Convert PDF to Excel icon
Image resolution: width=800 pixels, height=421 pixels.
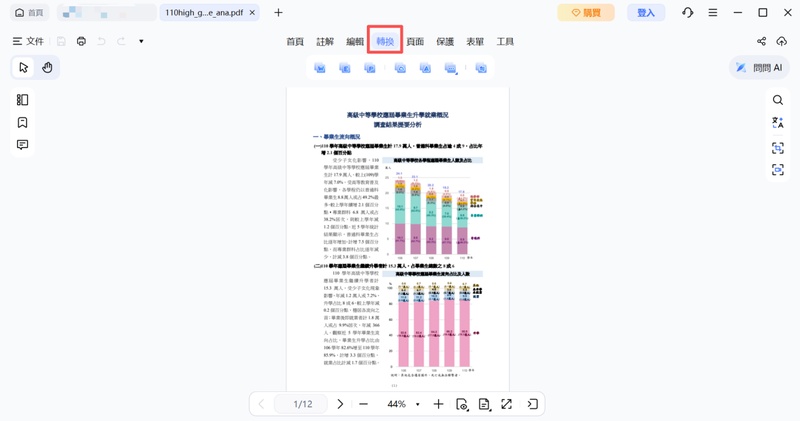pyautogui.click(x=345, y=68)
